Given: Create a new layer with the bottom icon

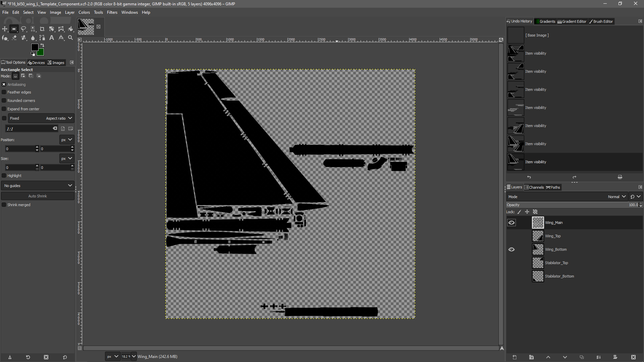Looking at the screenshot, I should pos(515,357).
